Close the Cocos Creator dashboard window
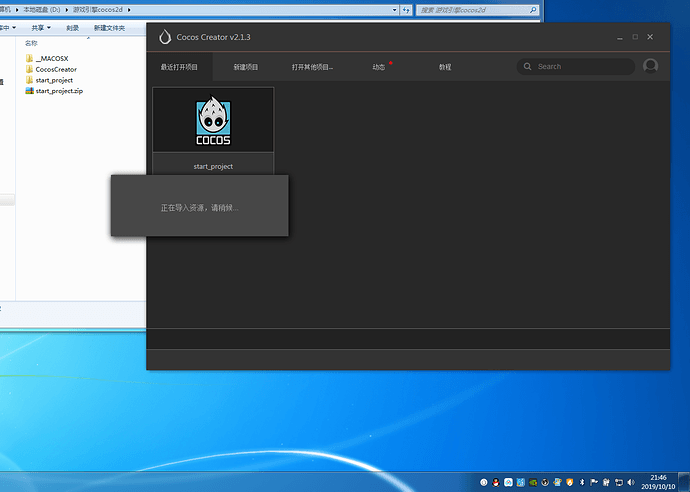This screenshot has height=492, width=690. tap(650, 37)
